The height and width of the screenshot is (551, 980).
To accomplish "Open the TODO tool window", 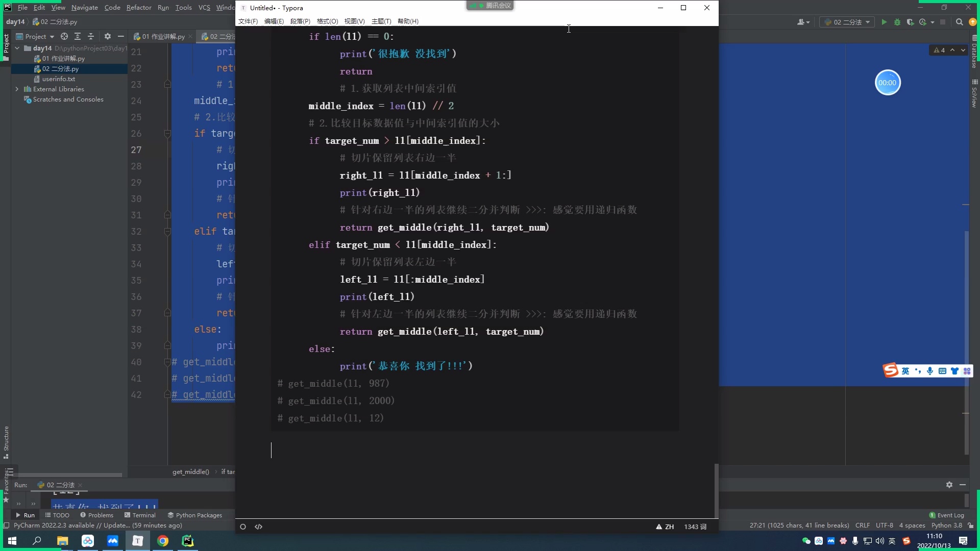I will (x=57, y=515).
